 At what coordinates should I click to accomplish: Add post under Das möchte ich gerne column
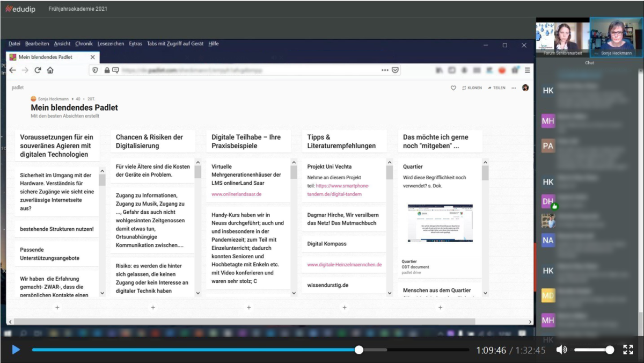(441, 308)
